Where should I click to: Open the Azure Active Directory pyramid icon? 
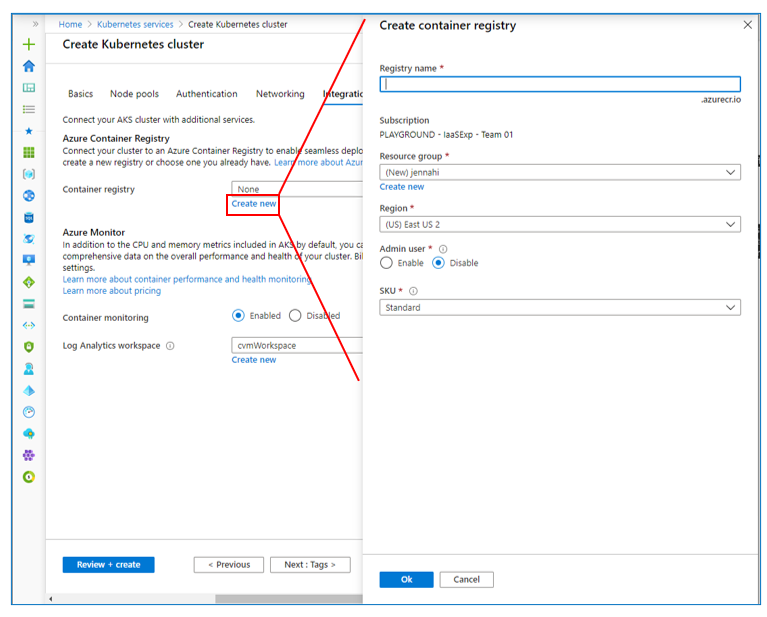click(x=29, y=390)
